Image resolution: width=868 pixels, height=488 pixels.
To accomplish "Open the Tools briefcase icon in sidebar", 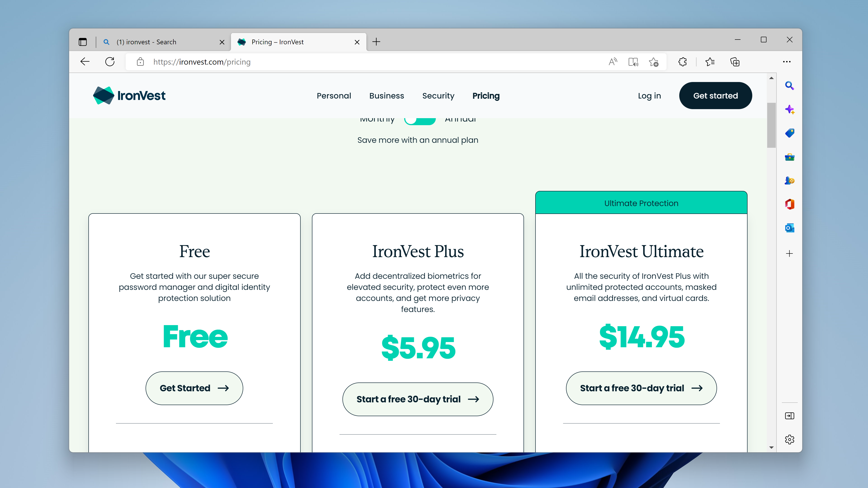I will point(790,157).
